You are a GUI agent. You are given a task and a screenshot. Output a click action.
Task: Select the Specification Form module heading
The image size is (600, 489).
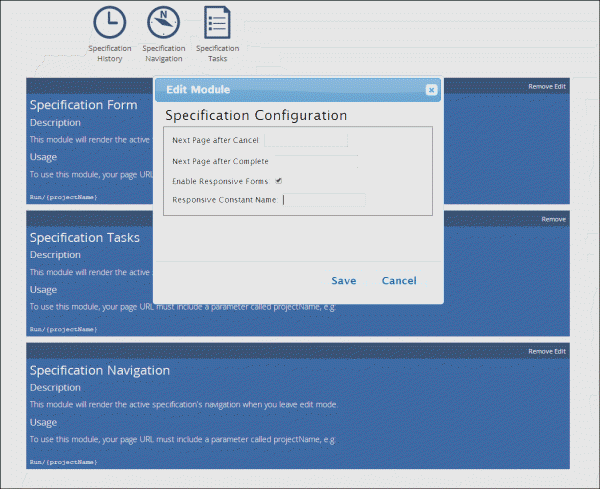[x=83, y=104]
